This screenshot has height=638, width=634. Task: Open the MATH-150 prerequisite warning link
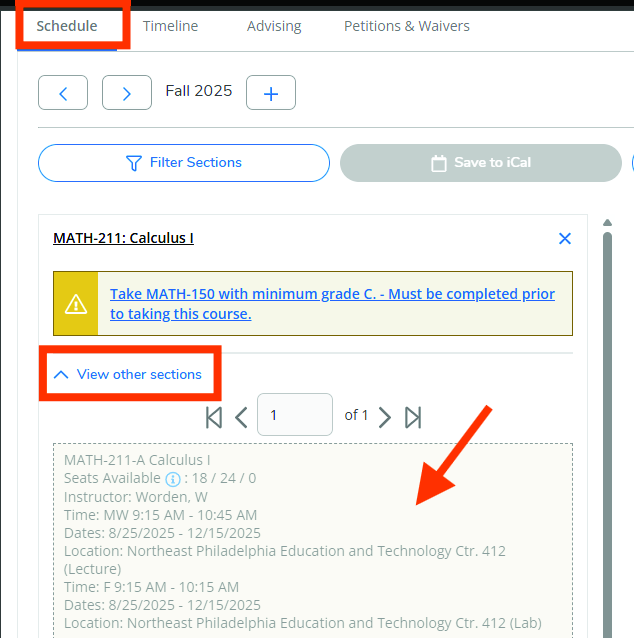click(x=332, y=304)
